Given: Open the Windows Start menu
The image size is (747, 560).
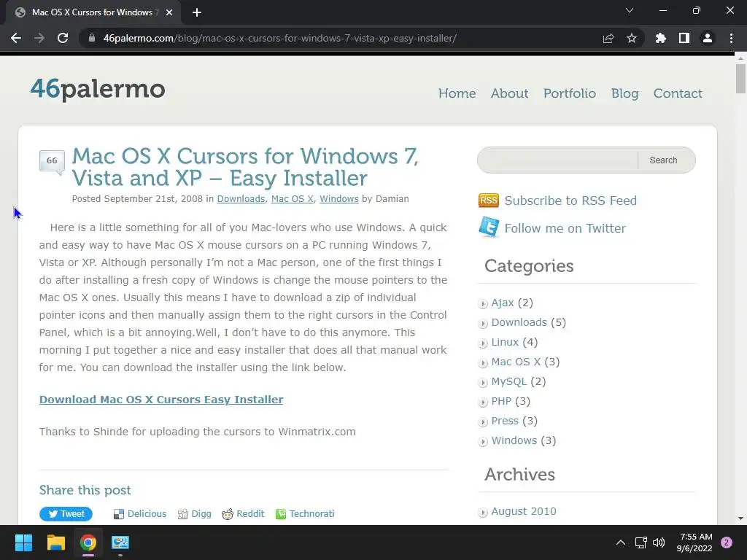Looking at the screenshot, I should click(x=23, y=542).
